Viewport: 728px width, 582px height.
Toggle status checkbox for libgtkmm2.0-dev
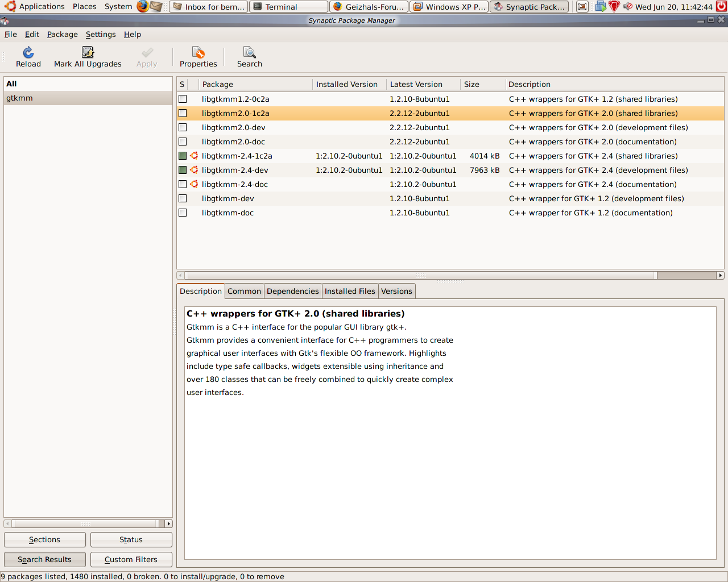(x=183, y=127)
